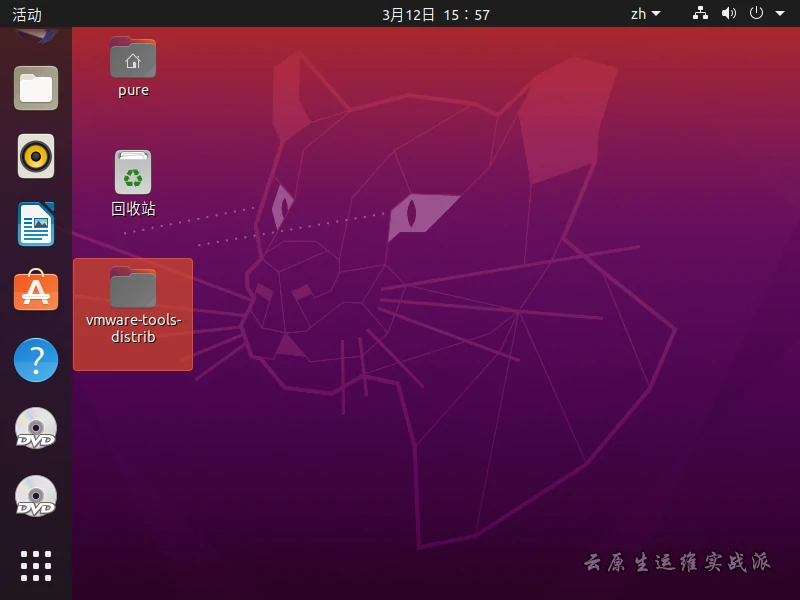Open LibreOffice Writer from the dock

(x=36, y=224)
